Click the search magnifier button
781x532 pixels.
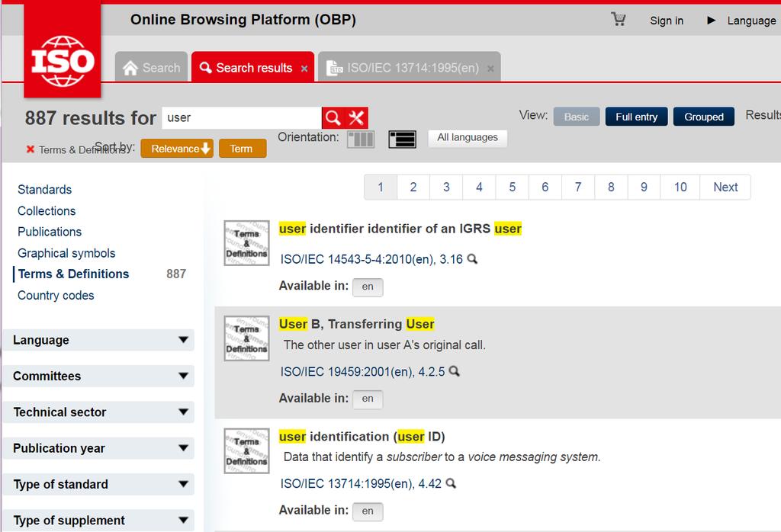[333, 118]
